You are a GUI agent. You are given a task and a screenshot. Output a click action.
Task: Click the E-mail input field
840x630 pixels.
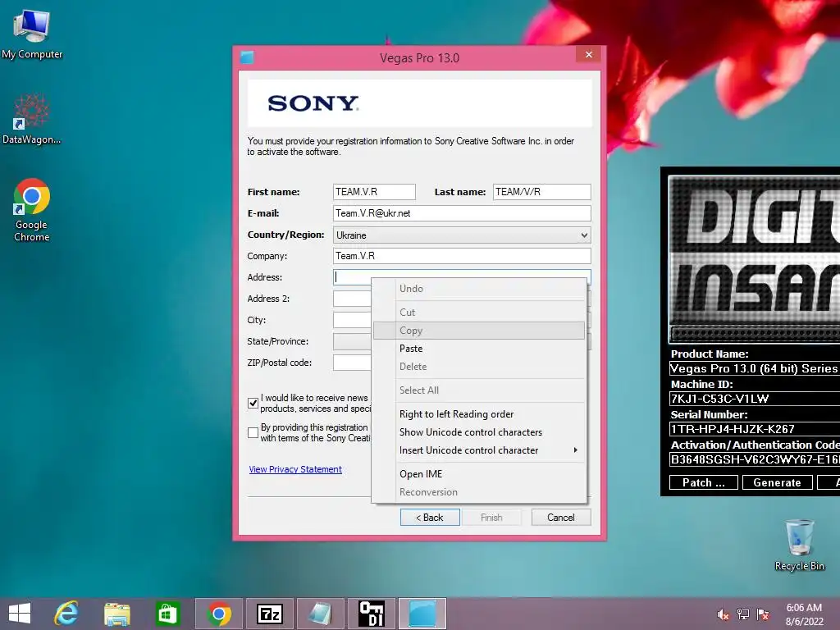point(462,213)
